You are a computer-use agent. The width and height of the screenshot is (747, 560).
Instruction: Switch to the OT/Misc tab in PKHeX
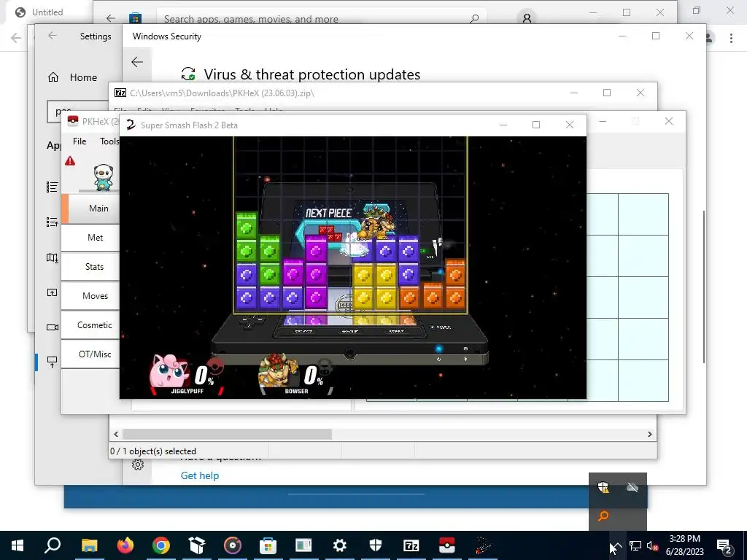click(x=91, y=354)
